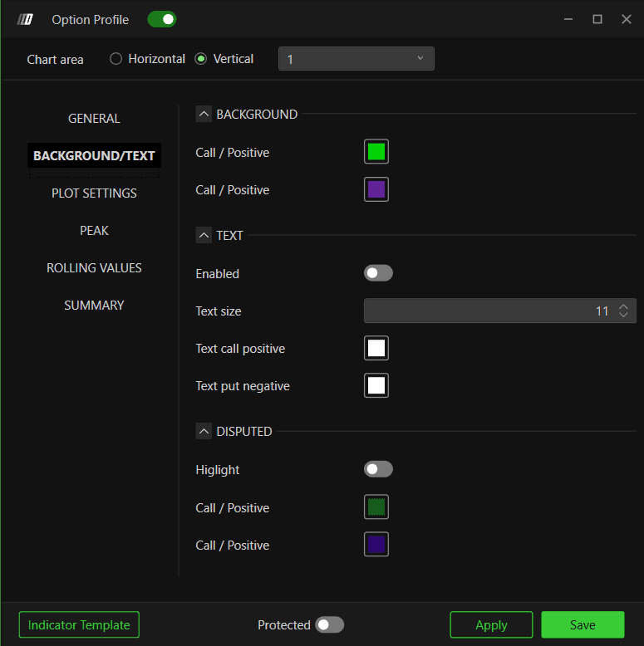
Task: Pick the dark purple Disputed Call / Positive color
Action: [x=376, y=544]
